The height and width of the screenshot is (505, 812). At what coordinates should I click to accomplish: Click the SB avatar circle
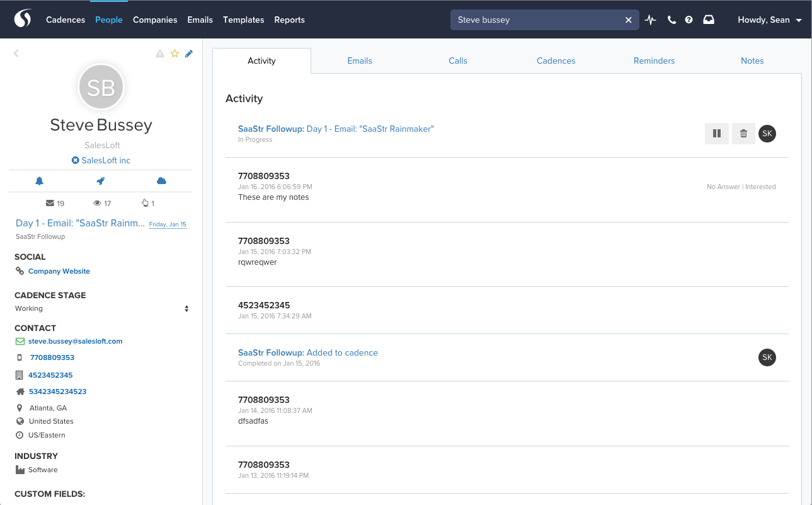point(101,88)
